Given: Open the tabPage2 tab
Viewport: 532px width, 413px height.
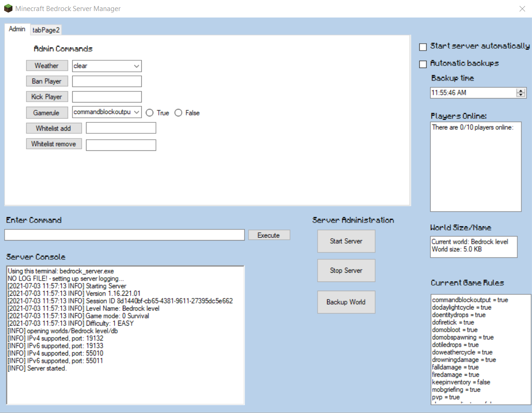Looking at the screenshot, I should click(46, 30).
